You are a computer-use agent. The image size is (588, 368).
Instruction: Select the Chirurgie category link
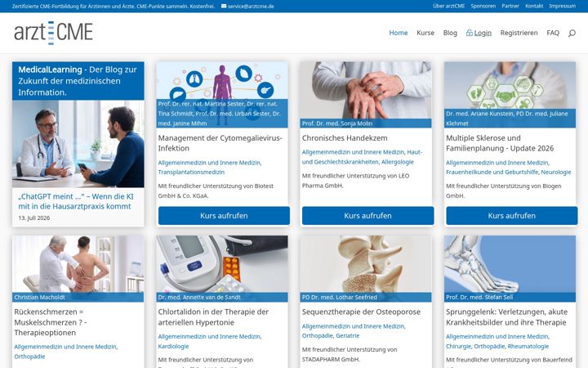tap(458, 346)
